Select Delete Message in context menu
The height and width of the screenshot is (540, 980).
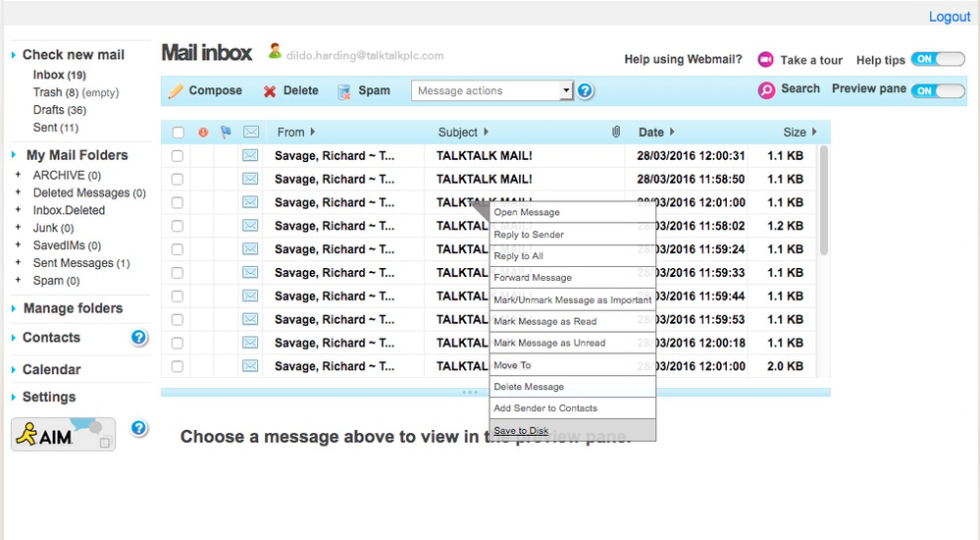[573, 387]
